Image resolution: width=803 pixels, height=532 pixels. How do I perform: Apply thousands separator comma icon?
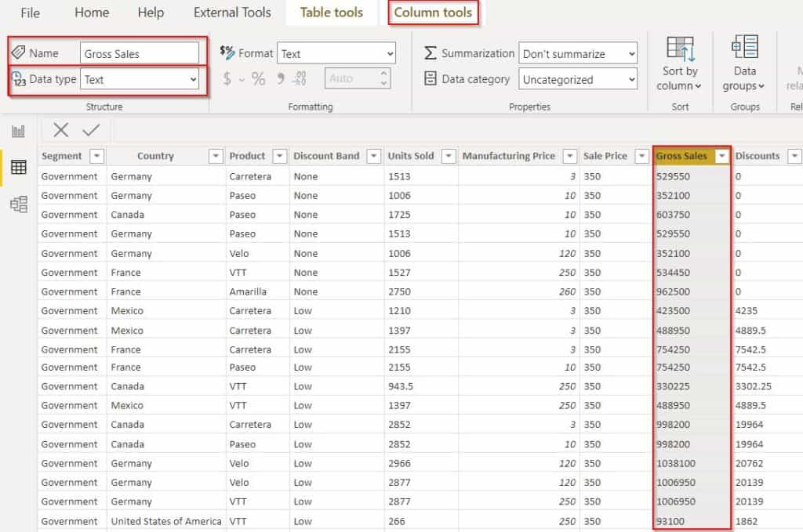click(280, 78)
